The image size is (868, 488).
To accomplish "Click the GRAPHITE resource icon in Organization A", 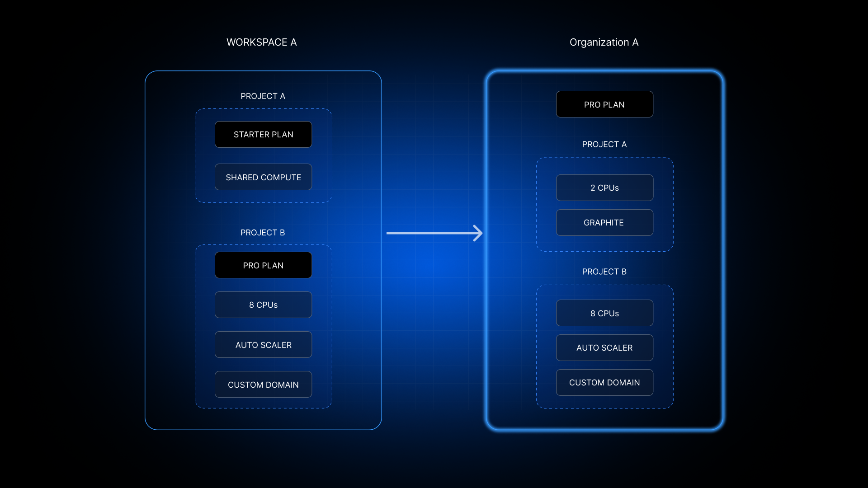I will (x=604, y=222).
